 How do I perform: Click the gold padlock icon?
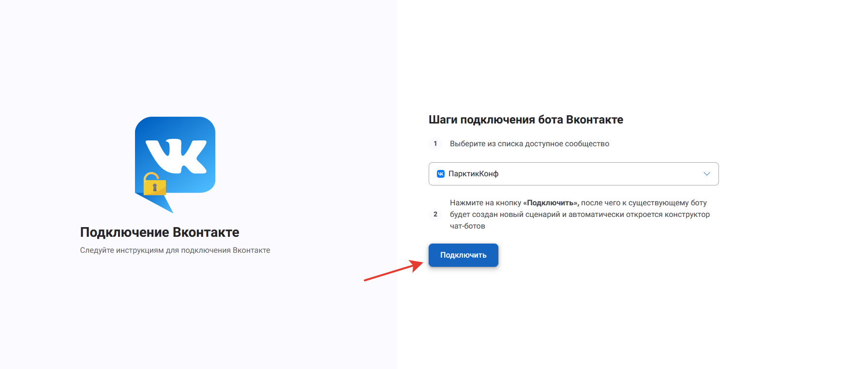click(x=154, y=184)
